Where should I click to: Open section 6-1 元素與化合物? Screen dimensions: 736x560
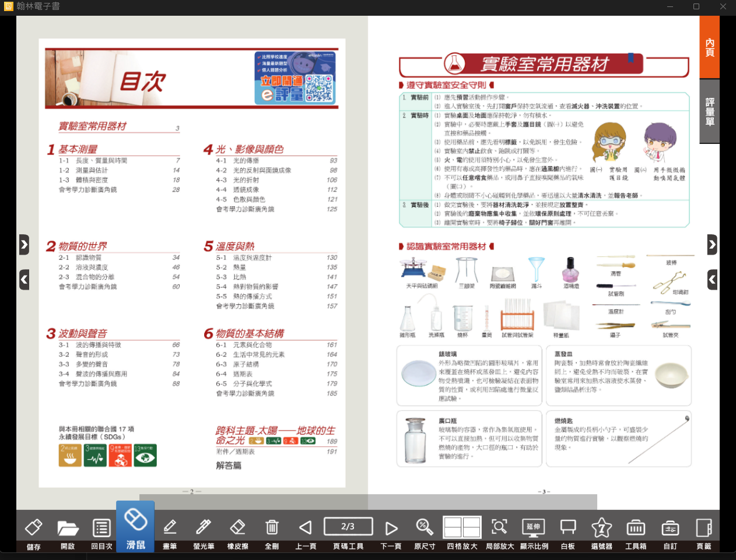(x=276, y=345)
